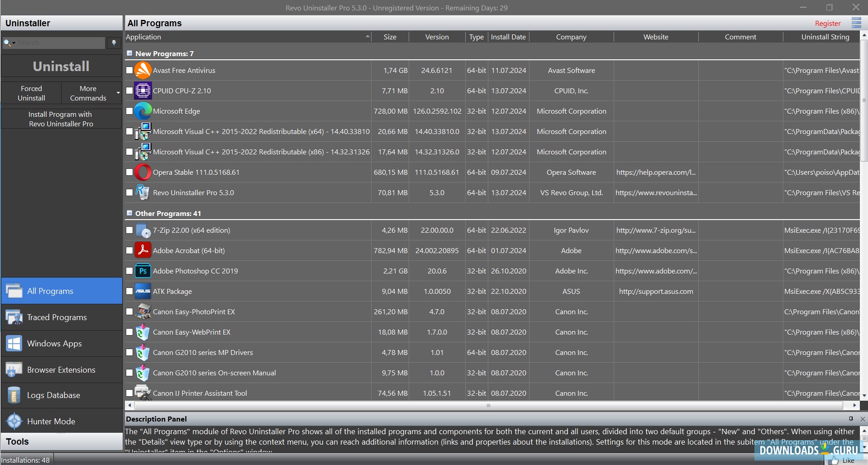The image size is (868, 465).
Task: Close the Description Panel
Action: [863, 419]
